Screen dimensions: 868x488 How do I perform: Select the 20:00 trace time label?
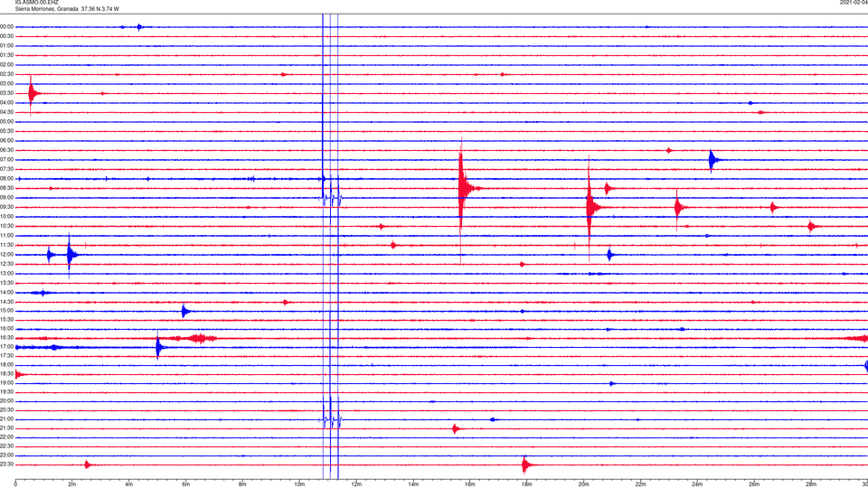click(x=6, y=401)
